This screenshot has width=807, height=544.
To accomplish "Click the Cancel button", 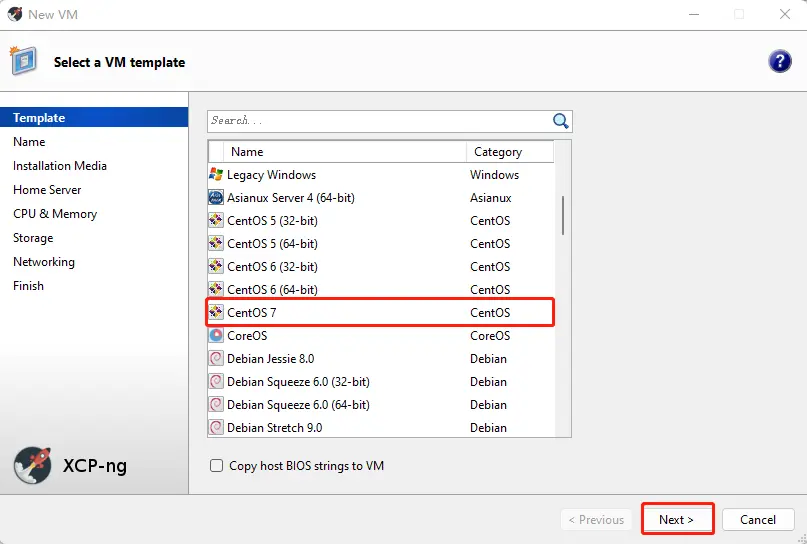I will [x=758, y=520].
